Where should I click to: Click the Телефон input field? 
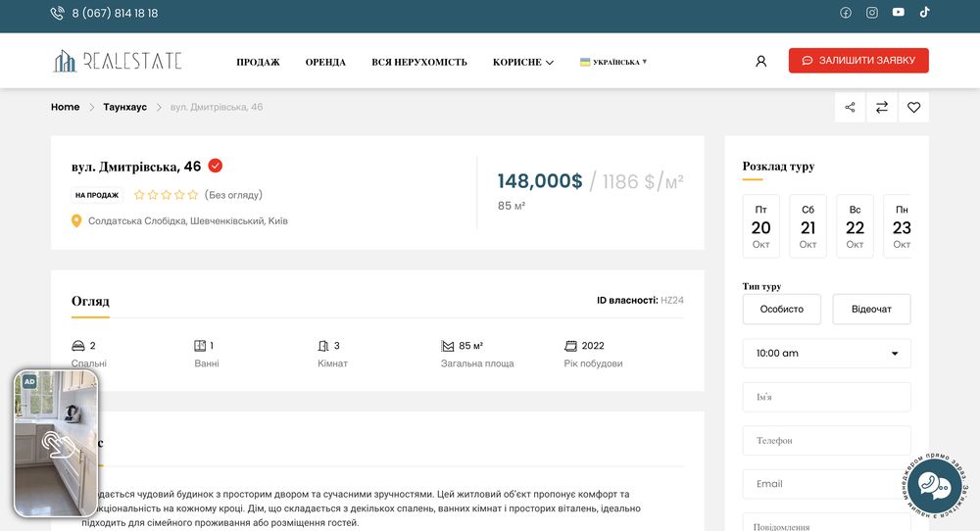pos(826,441)
